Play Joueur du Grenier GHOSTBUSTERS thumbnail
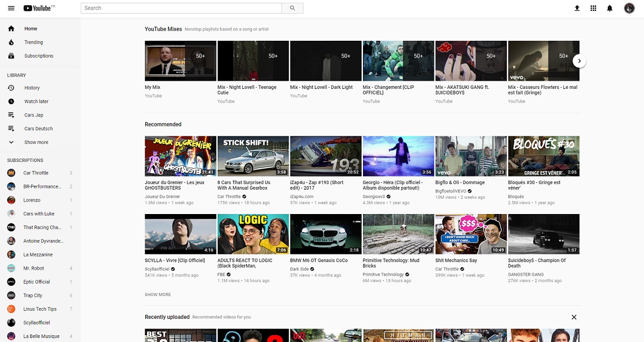The height and width of the screenshot is (342, 644). click(x=180, y=156)
